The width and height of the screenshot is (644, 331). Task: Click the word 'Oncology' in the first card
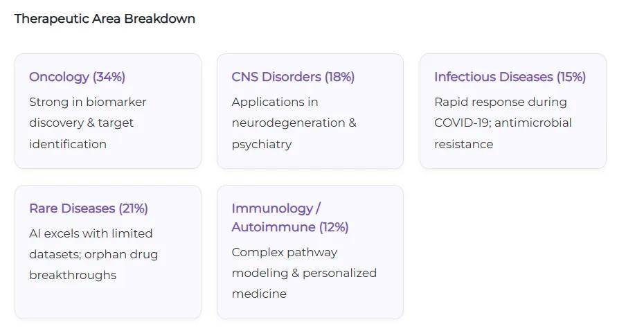pyautogui.click(x=59, y=77)
